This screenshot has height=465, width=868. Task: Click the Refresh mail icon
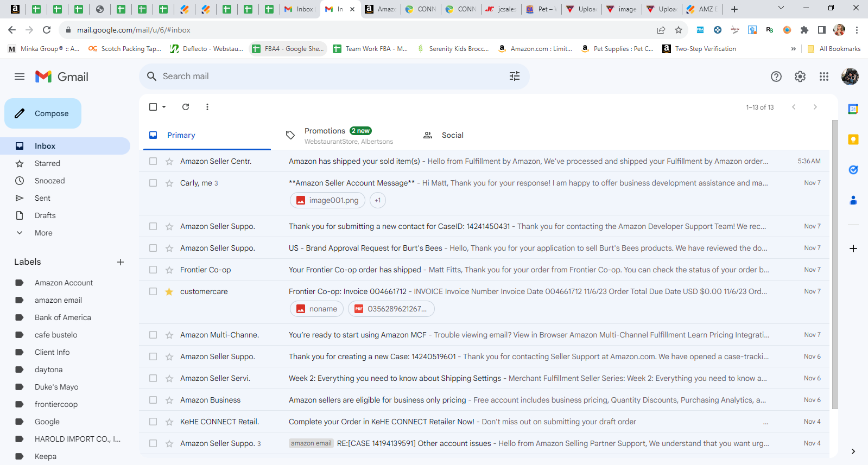pyautogui.click(x=186, y=107)
